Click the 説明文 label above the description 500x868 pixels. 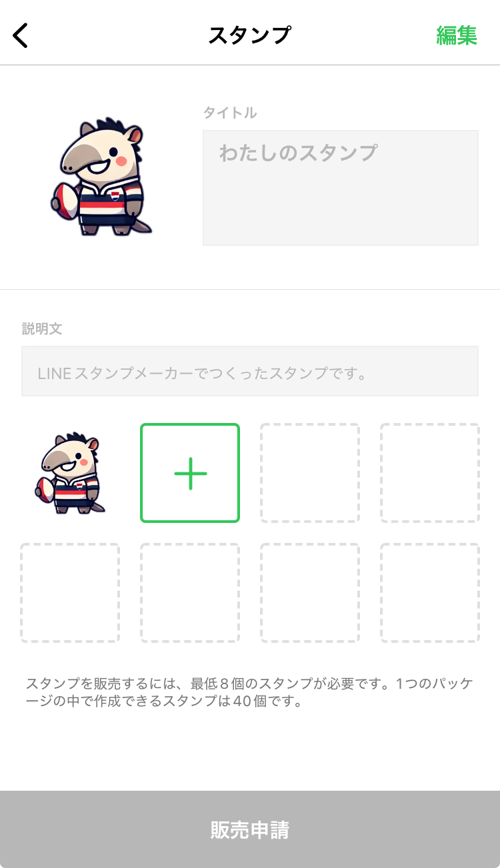(42, 328)
